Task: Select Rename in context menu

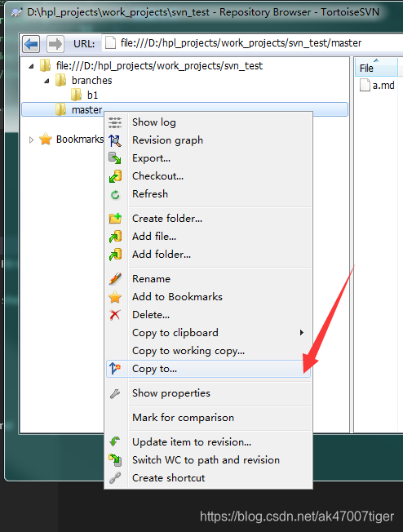Action: pos(208,279)
